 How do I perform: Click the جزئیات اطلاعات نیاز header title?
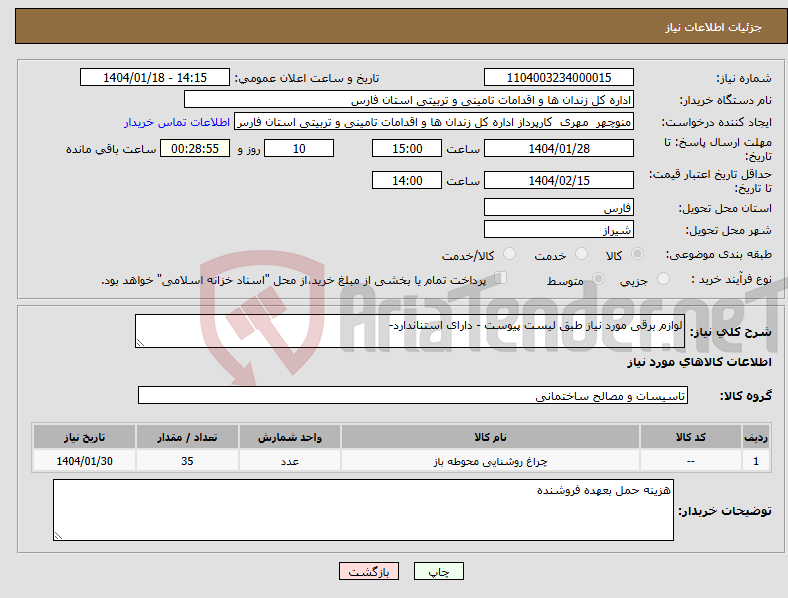pyautogui.click(x=713, y=27)
